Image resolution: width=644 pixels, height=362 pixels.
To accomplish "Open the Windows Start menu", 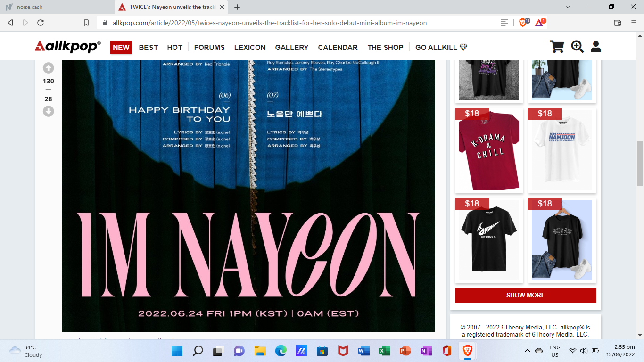I will (177, 351).
